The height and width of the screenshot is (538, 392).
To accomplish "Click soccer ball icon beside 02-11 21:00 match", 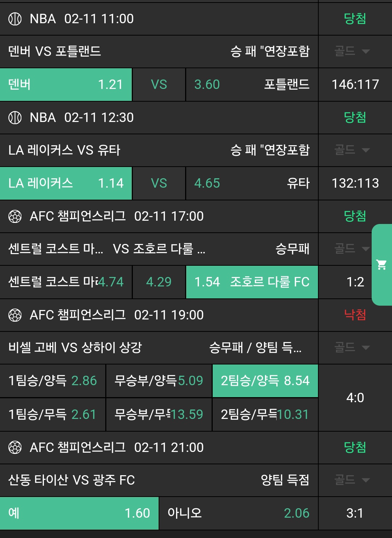I will point(15,447).
